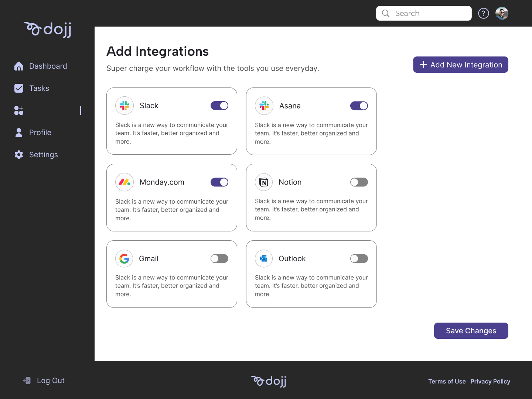Viewport: 532px width, 399px height.
Task: Enable the Gmail integration toggle
Action: click(x=219, y=258)
